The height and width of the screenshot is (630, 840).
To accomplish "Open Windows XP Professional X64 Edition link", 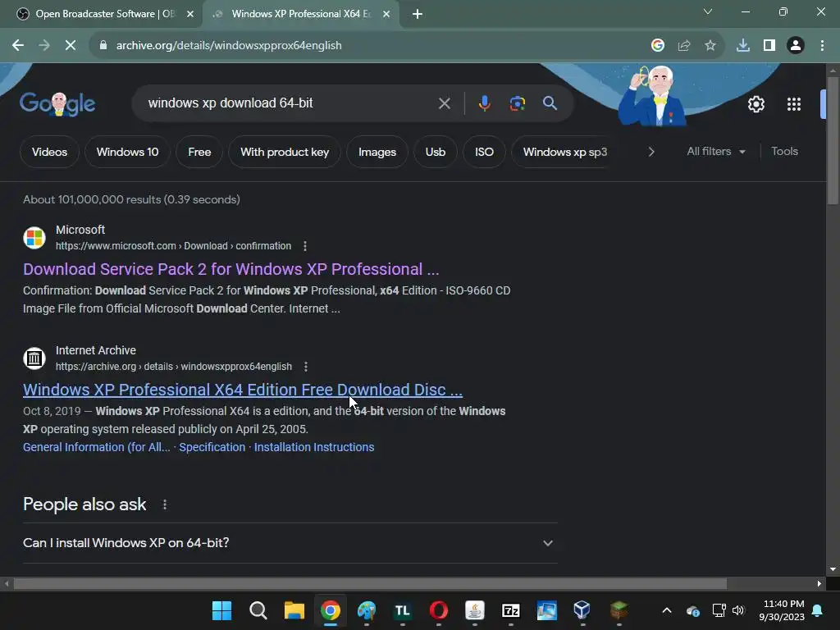I will click(x=243, y=390).
